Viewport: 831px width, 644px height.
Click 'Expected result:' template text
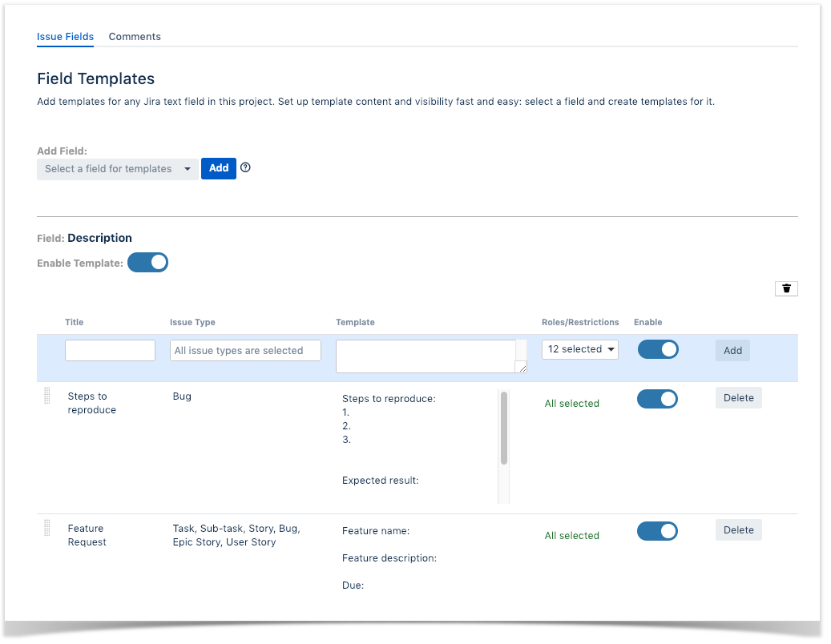[381, 481]
